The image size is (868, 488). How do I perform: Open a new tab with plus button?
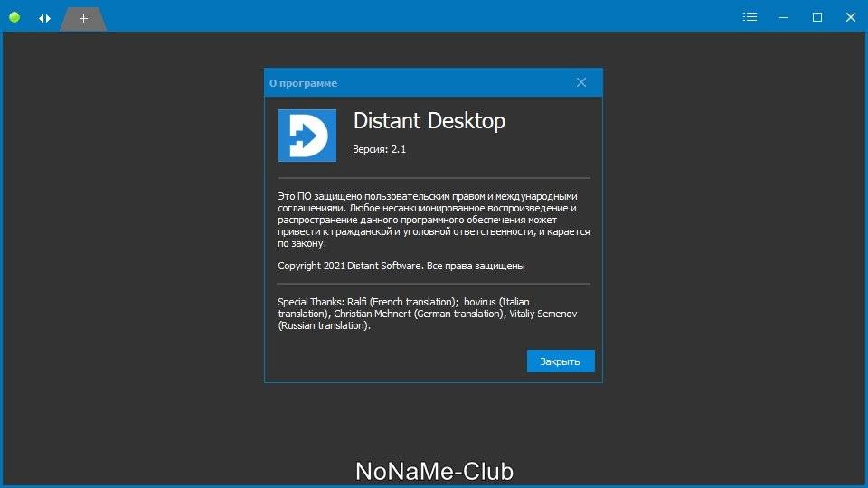83,19
